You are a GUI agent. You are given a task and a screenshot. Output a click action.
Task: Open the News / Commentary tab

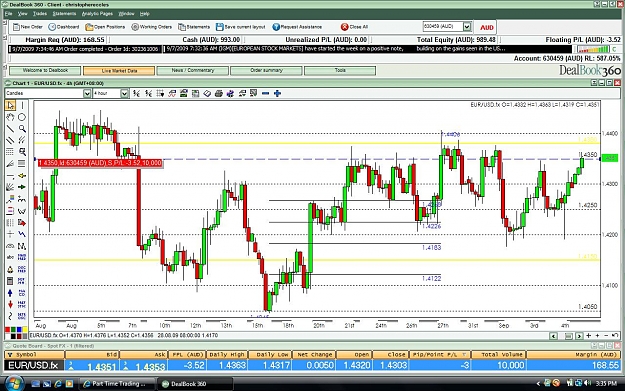click(193, 71)
